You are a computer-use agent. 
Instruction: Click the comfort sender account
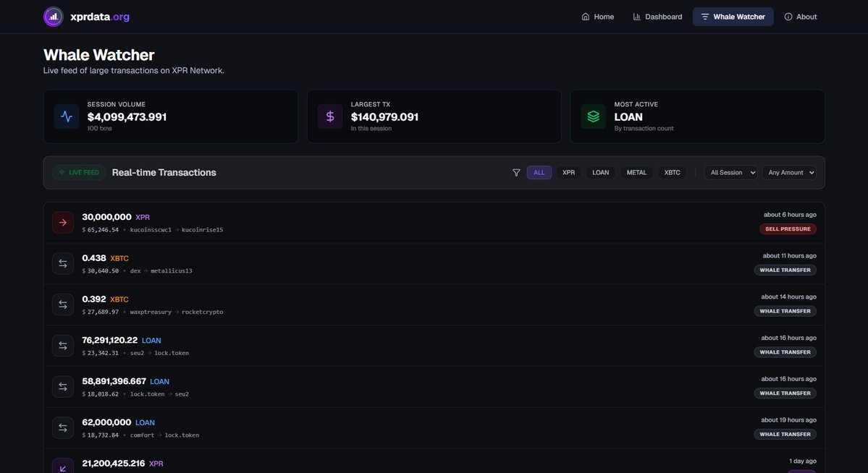tap(143, 435)
